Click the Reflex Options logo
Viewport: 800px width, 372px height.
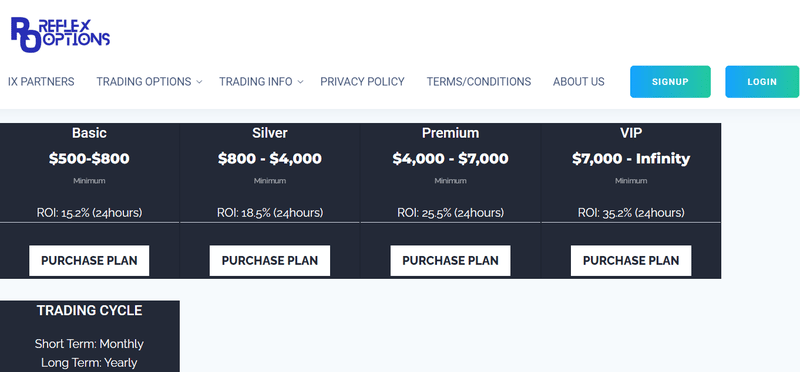pos(60,34)
